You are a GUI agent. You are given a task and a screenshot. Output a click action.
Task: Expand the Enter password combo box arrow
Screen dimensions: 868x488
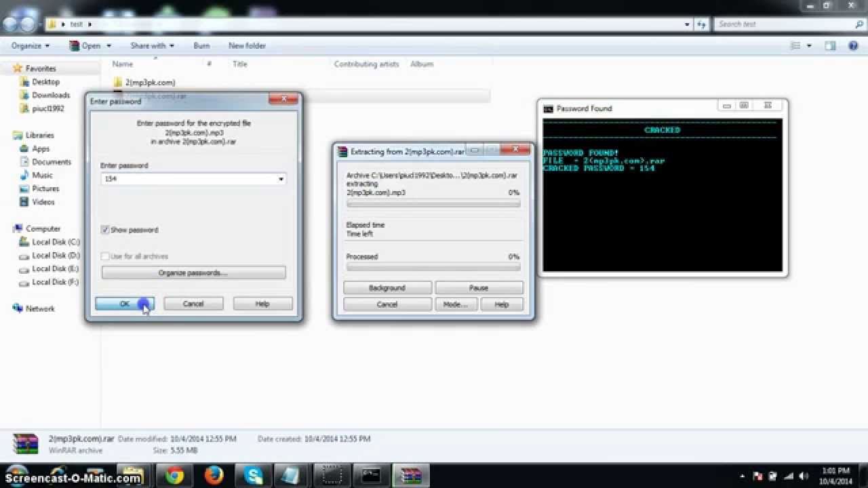pos(281,179)
